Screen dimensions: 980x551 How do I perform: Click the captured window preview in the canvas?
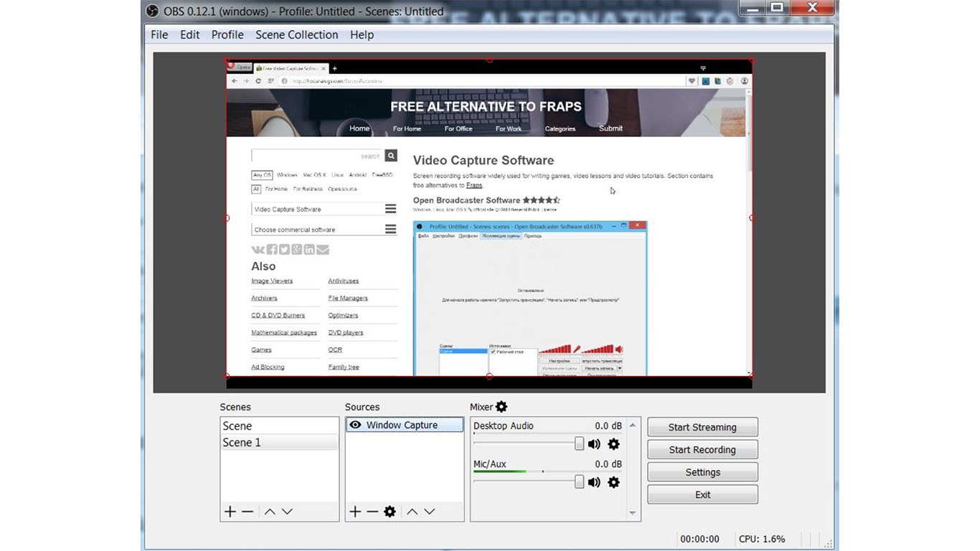[x=489, y=218]
